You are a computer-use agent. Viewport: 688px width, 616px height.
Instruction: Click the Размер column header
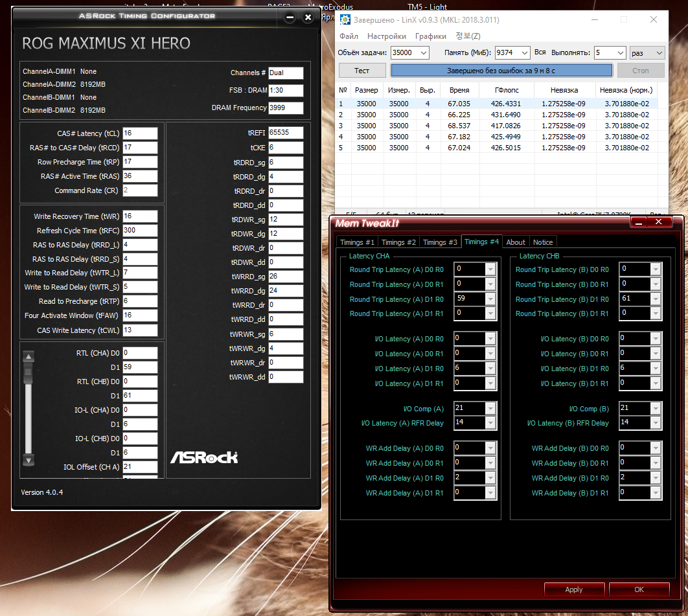click(x=367, y=90)
